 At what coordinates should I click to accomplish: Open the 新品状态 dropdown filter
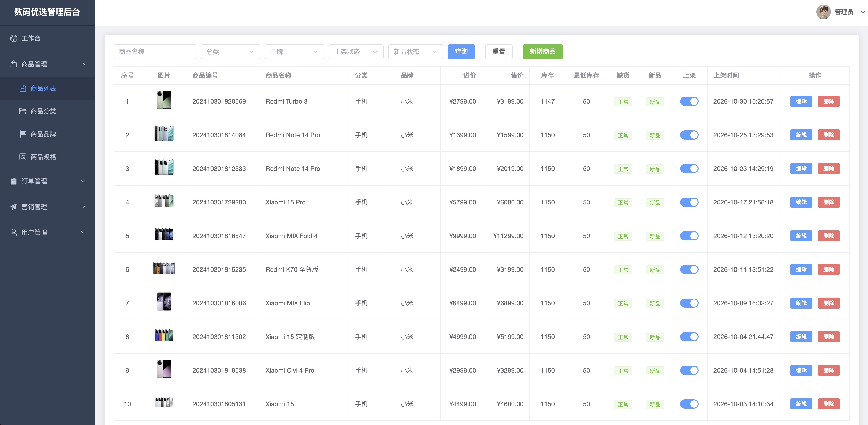coord(415,51)
